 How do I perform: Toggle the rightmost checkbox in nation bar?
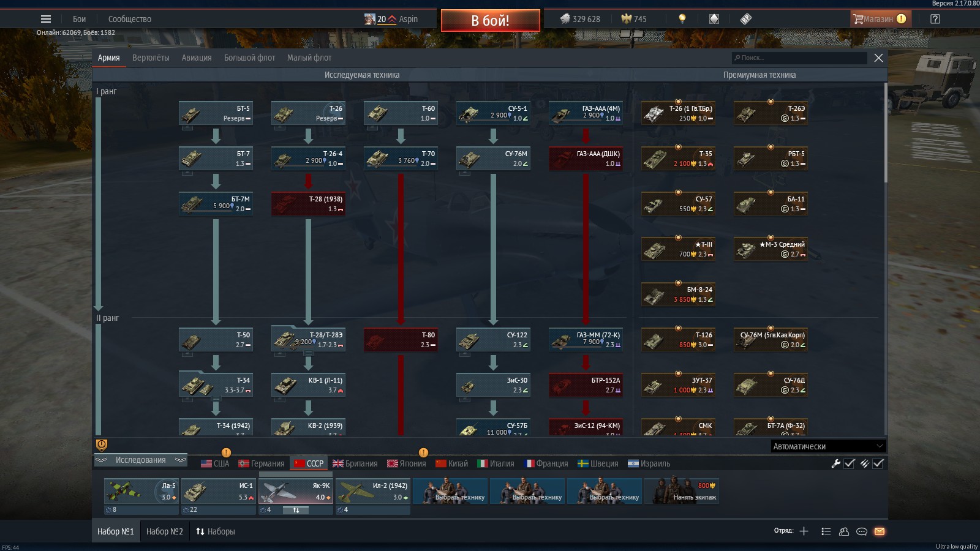[878, 463]
